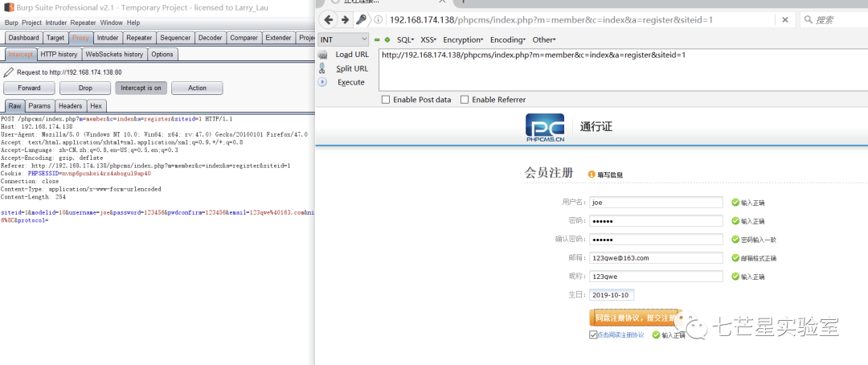
Task: Open the Project menu in Burp
Action: pyautogui.click(x=31, y=23)
